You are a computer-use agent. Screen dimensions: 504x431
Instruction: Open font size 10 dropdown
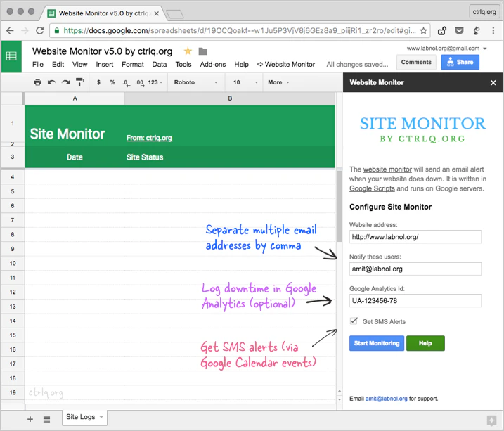pos(245,82)
